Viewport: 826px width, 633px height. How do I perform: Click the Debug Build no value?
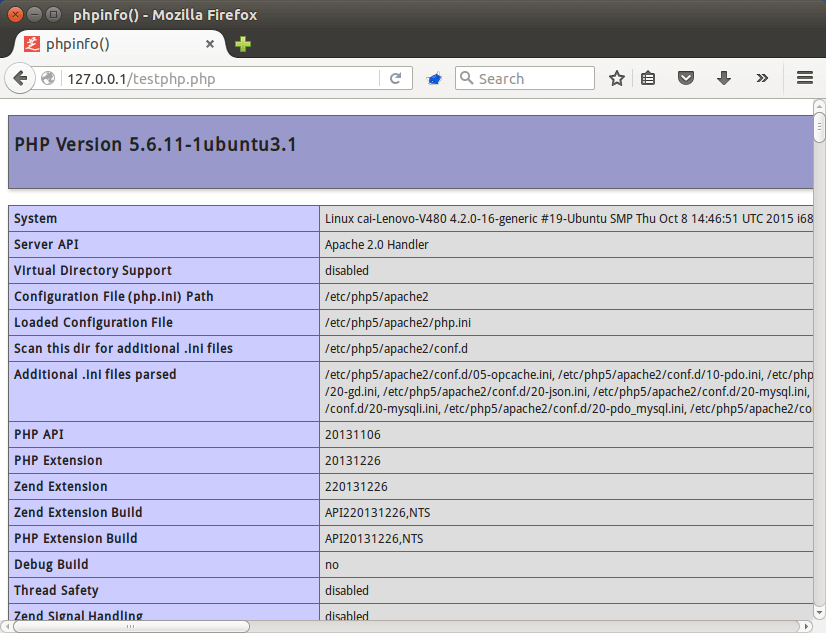pyautogui.click(x=332, y=565)
